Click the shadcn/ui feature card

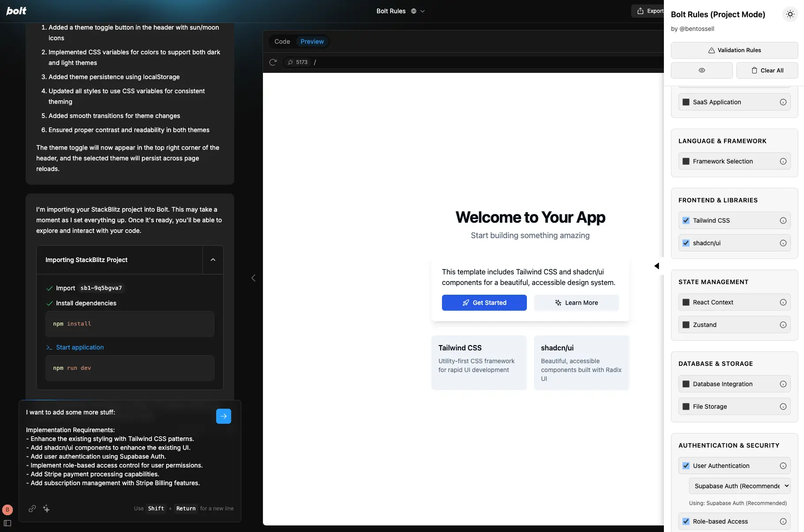582,363
